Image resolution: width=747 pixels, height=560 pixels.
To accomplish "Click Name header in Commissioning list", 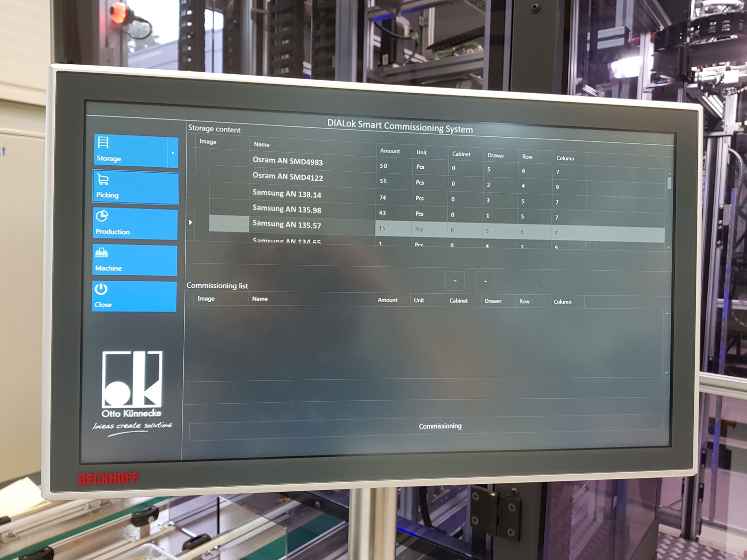I will point(260,299).
